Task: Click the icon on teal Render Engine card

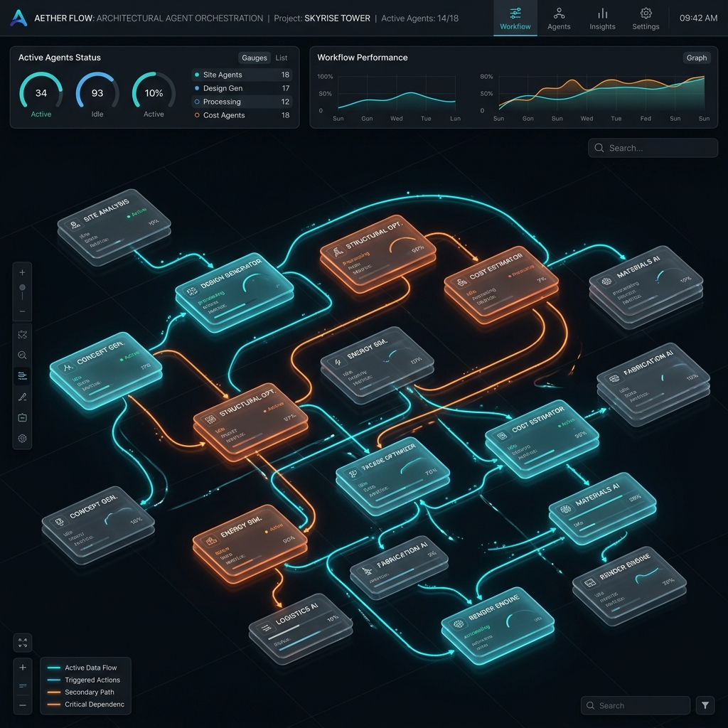Action: click(x=459, y=624)
